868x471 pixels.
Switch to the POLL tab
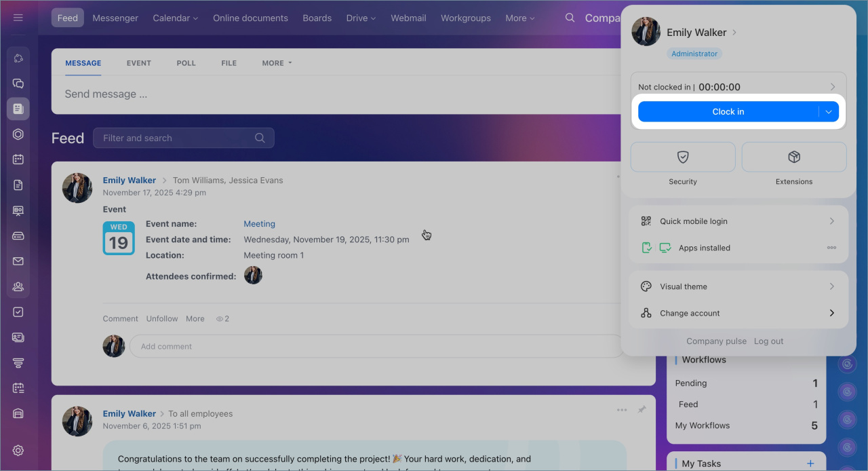pos(186,63)
